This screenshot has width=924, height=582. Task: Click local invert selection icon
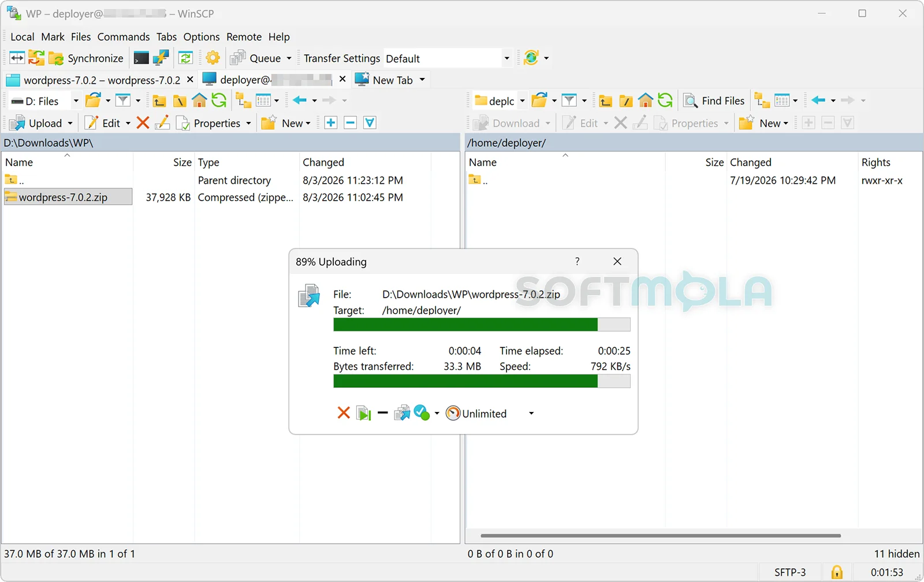[x=370, y=123]
